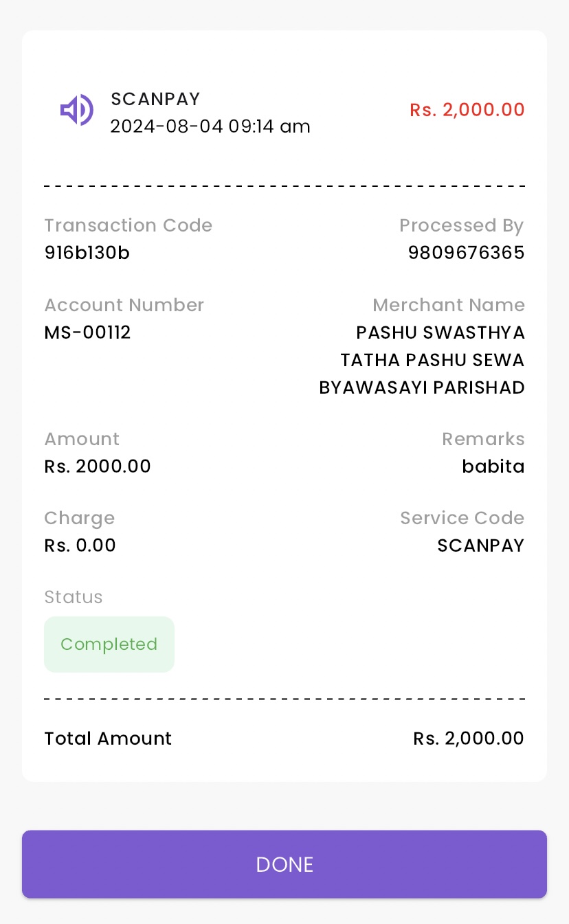The width and height of the screenshot is (569, 924).
Task: Tap the Total Amount Rs. 2,000.00 value
Action: click(x=469, y=739)
